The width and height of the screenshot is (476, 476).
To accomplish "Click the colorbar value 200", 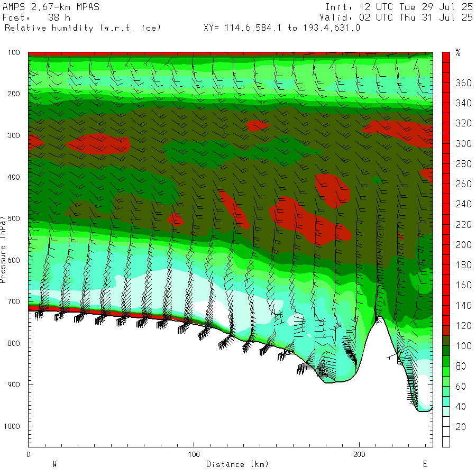I will 463,245.
